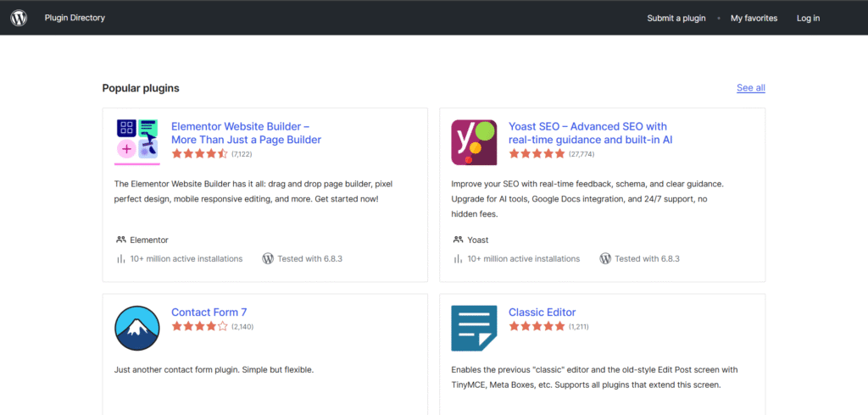
Task: Click Log in at top right
Action: coord(808,18)
